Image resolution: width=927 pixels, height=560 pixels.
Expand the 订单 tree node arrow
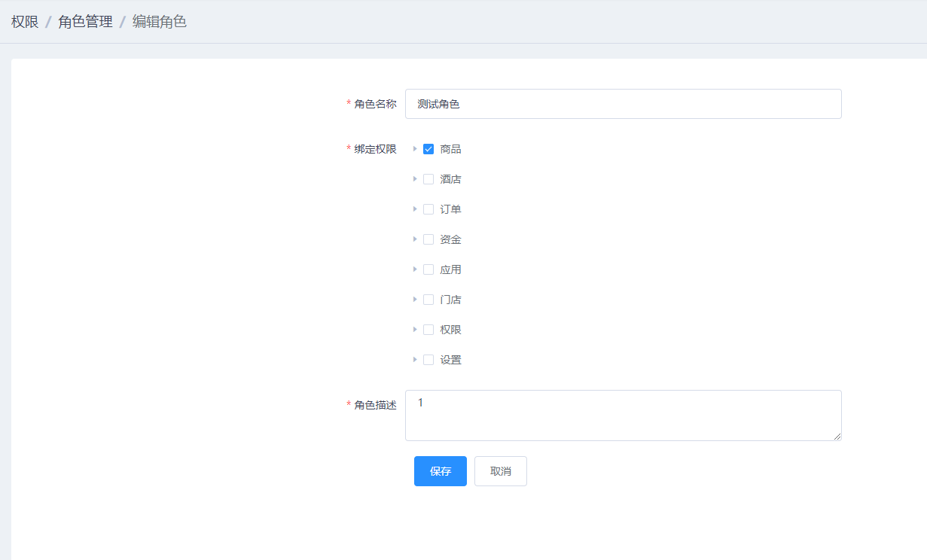tap(414, 209)
